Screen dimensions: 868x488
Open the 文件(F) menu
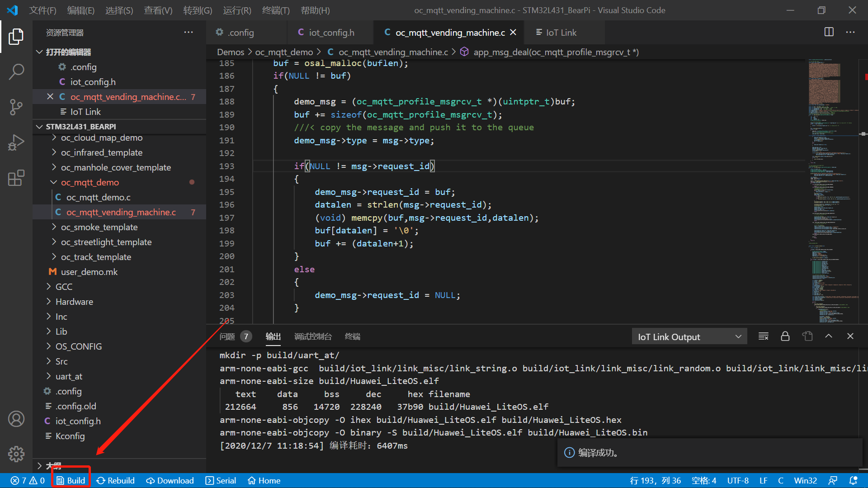[43, 10]
